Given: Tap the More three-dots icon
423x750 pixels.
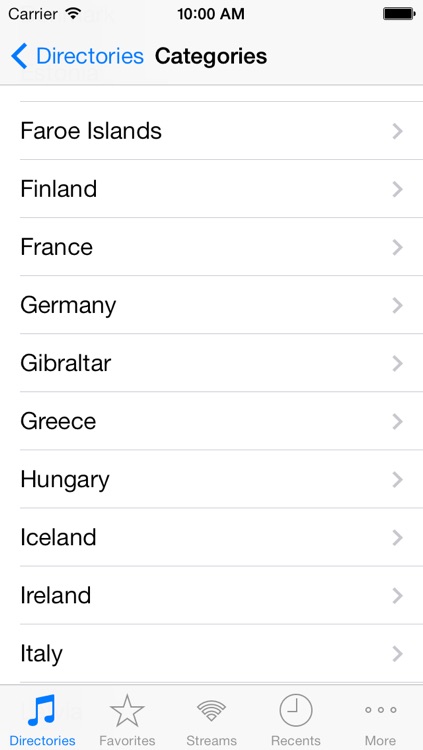Looking at the screenshot, I should (x=380, y=710).
